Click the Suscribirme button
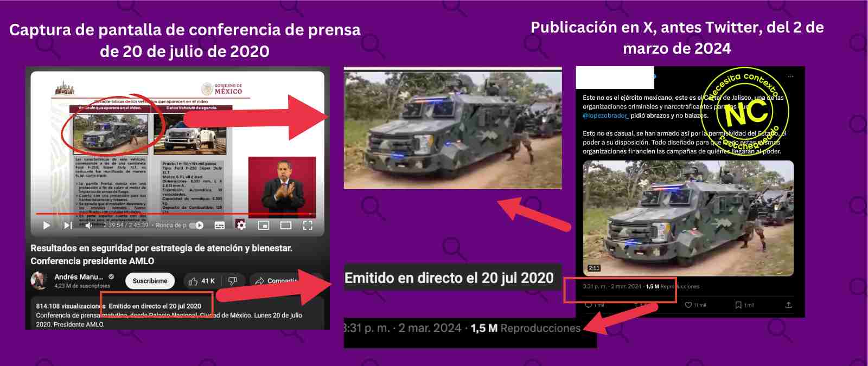This screenshot has height=366, width=868. pos(150,281)
